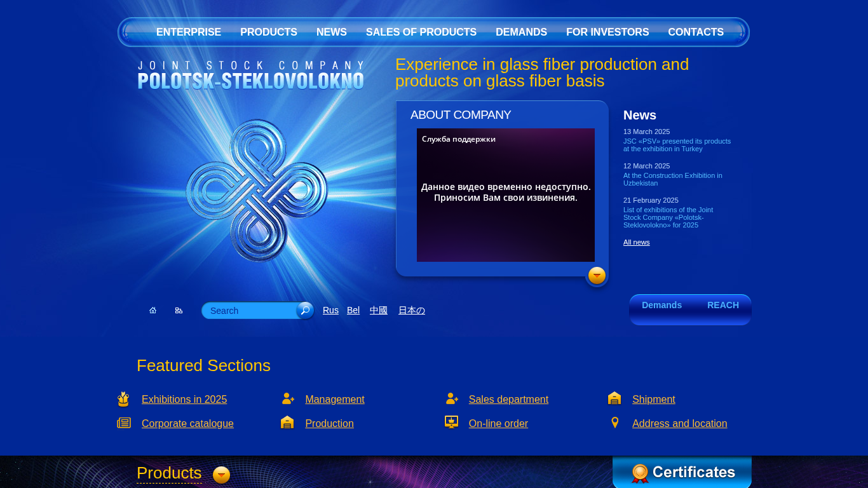Click the 21 February 2025 date
This screenshot has height=488, width=868.
coord(651,200)
